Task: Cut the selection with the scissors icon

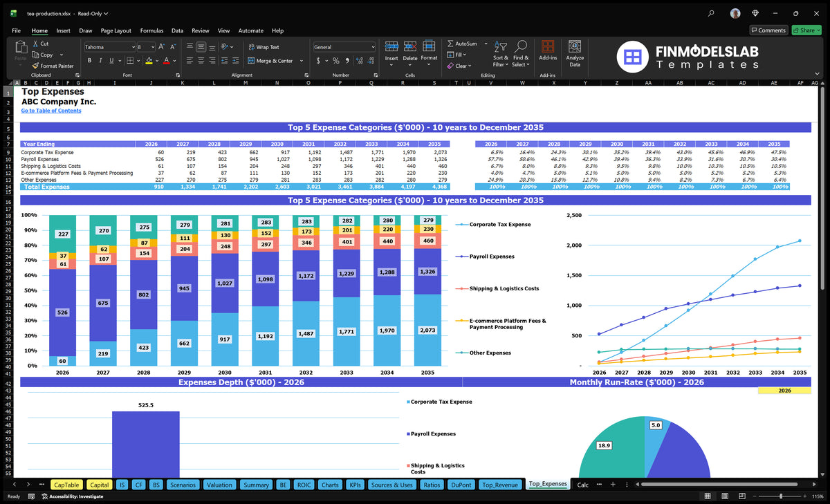Action: pos(35,44)
